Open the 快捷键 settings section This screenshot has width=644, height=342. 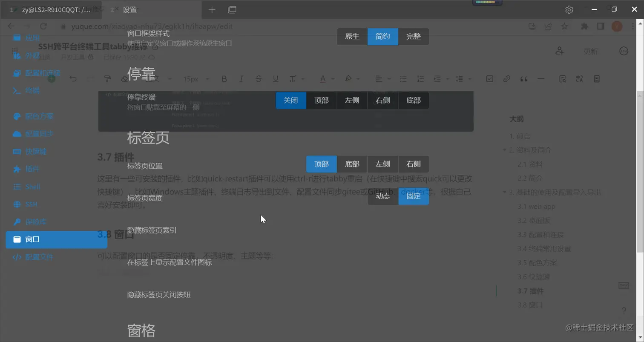pyautogui.click(x=56, y=152)
